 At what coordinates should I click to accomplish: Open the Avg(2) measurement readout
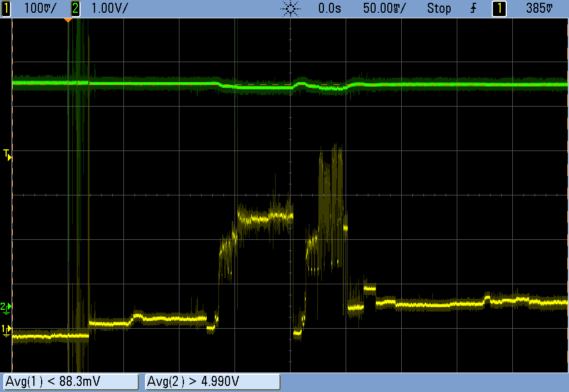[x=212, y=382]
